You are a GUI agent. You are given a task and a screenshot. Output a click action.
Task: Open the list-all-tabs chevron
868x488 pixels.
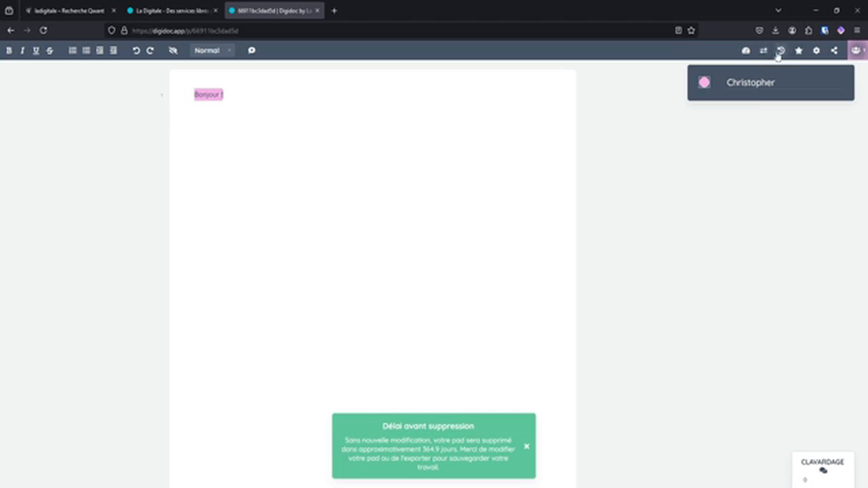pyautogui.click(x=778, y=10)
